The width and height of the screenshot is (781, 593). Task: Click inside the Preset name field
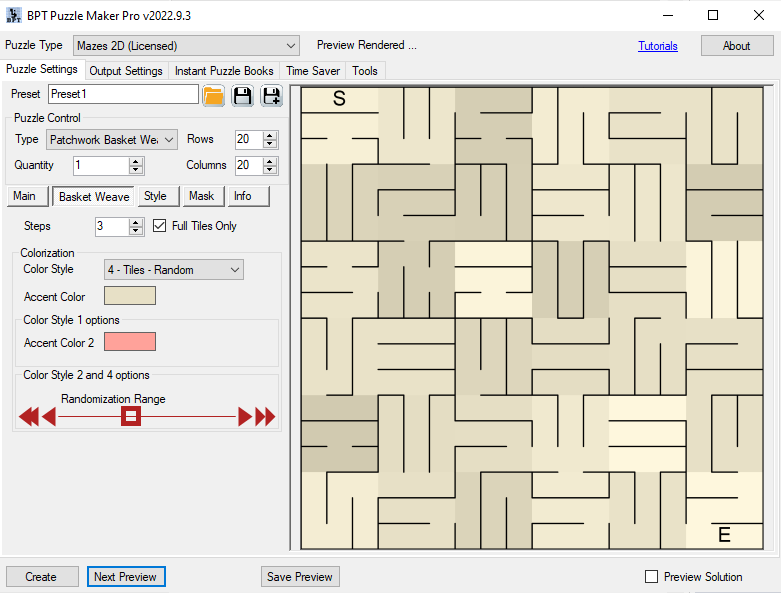(123, 94)
